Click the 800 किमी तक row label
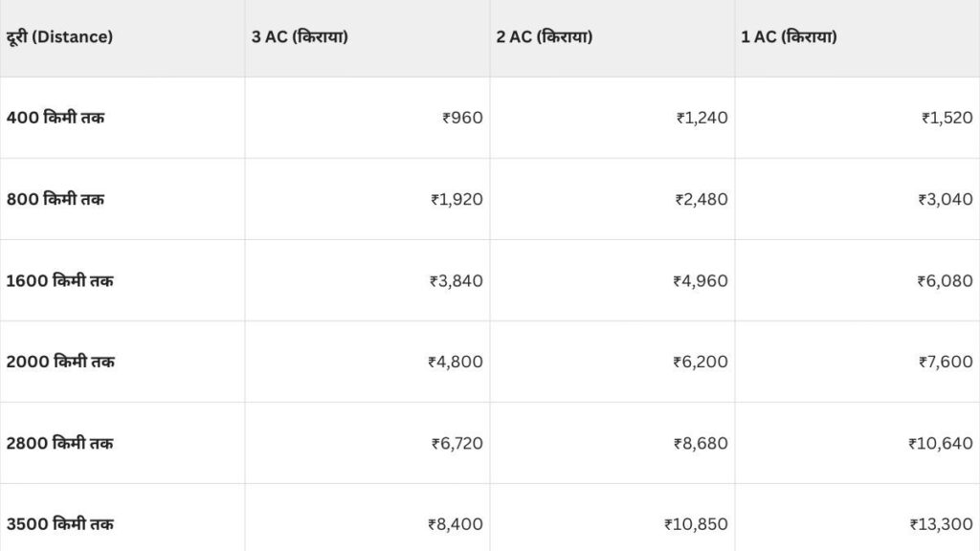The image size is (980, 551). pos(56,199)
